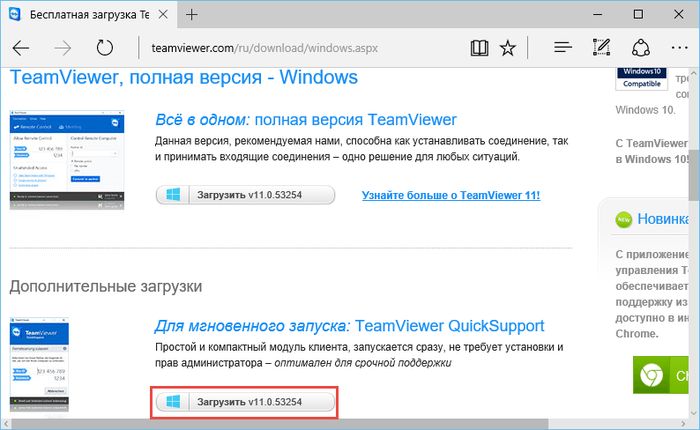Add page to favorites with star
The width and height of the screenshot is (700, 430).
tap(508, 48)
